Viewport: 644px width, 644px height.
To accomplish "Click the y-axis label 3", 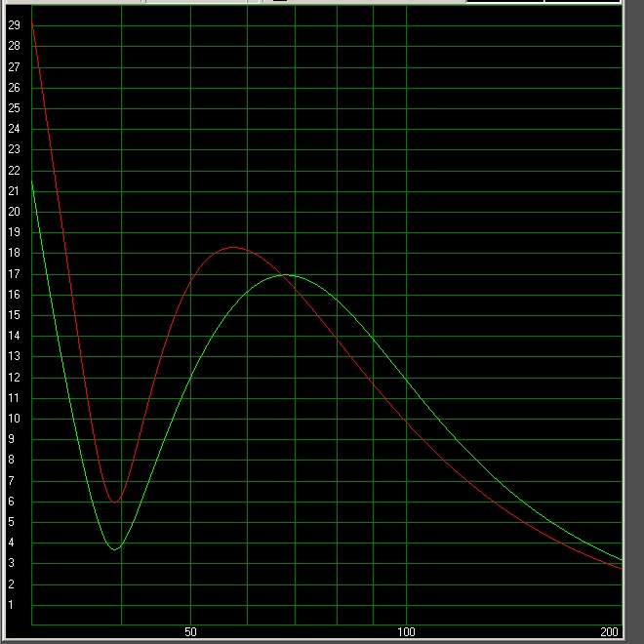I will (x=11, y=563).
